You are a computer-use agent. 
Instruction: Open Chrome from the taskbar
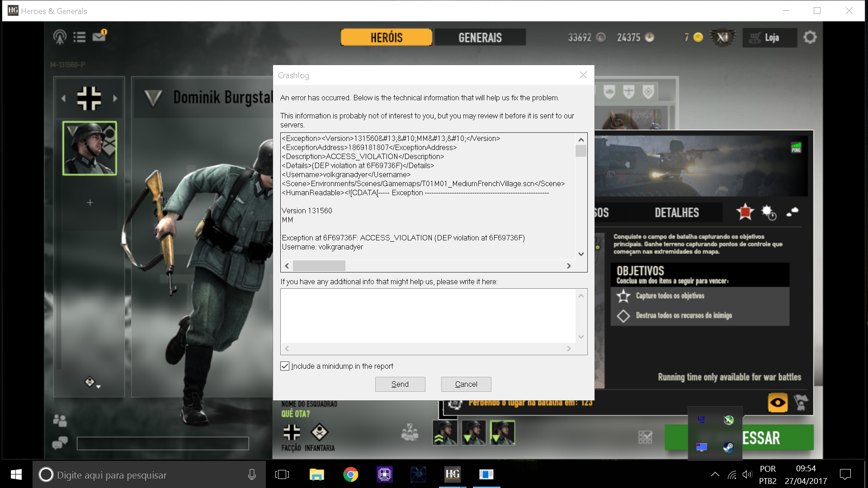(x=350, y=474)
